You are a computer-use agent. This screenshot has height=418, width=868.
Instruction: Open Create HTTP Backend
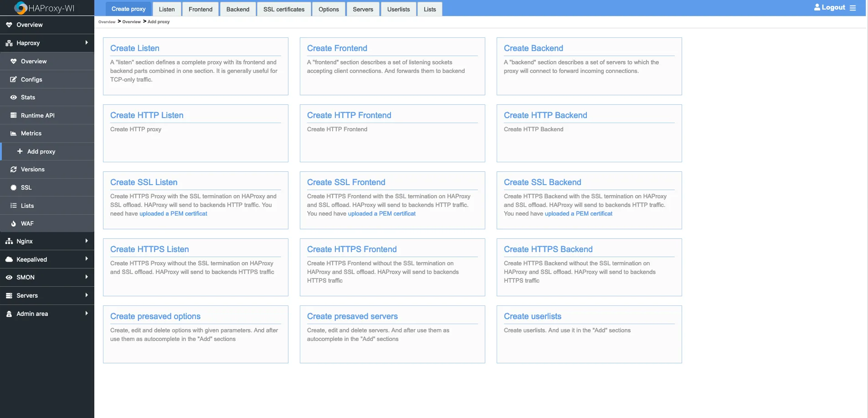pos(545,115)
